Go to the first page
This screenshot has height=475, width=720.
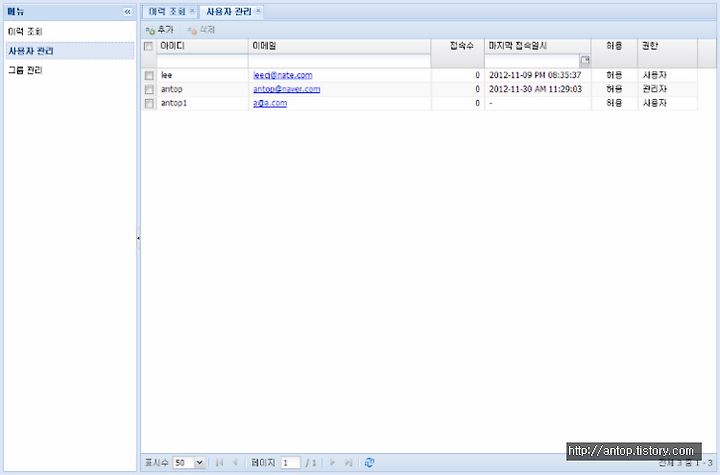click(219, 463)
